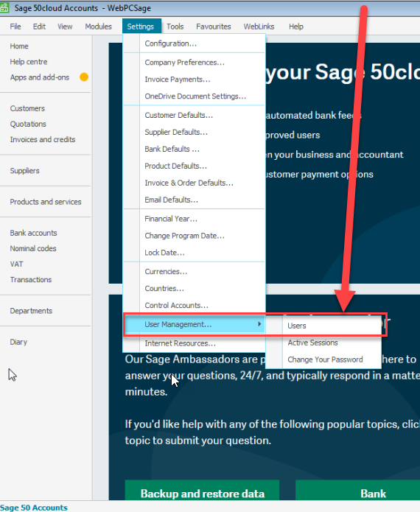Open Diary in sidebar
This screenshot has height=512, width=420.
pyautogui.click(x=18, y=342)
